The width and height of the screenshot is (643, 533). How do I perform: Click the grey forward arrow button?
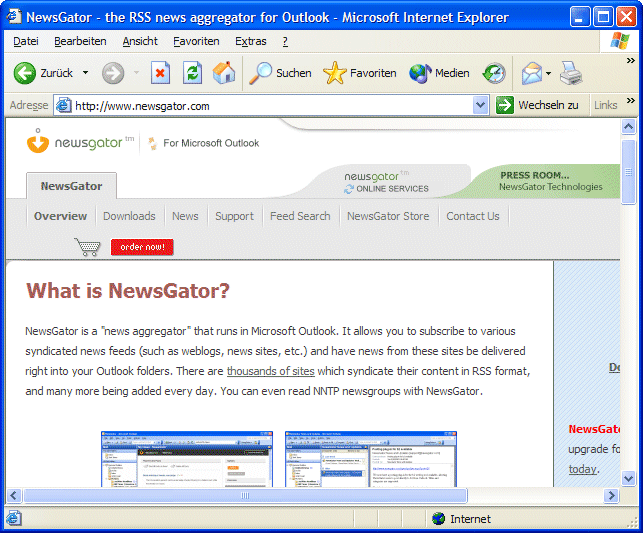113,73
